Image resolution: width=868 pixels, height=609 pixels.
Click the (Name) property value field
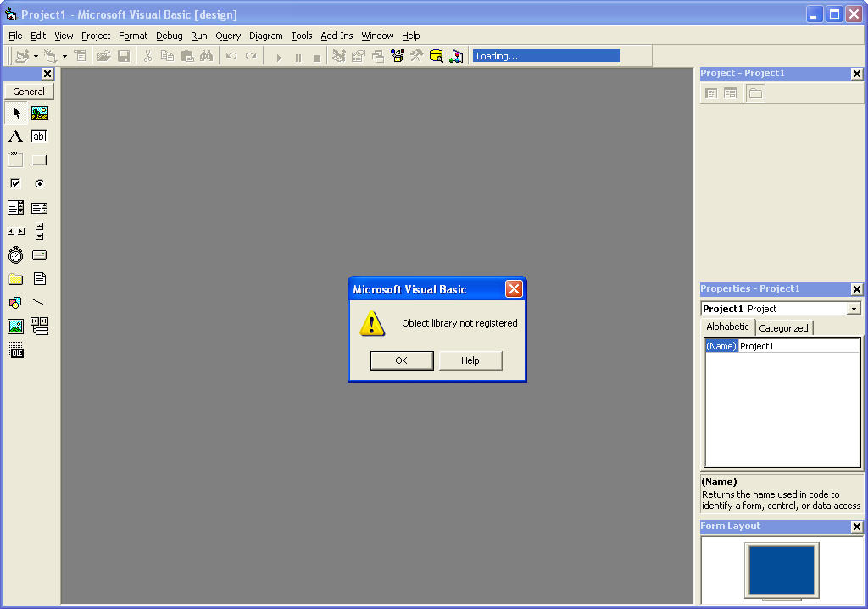coord(798,346)
